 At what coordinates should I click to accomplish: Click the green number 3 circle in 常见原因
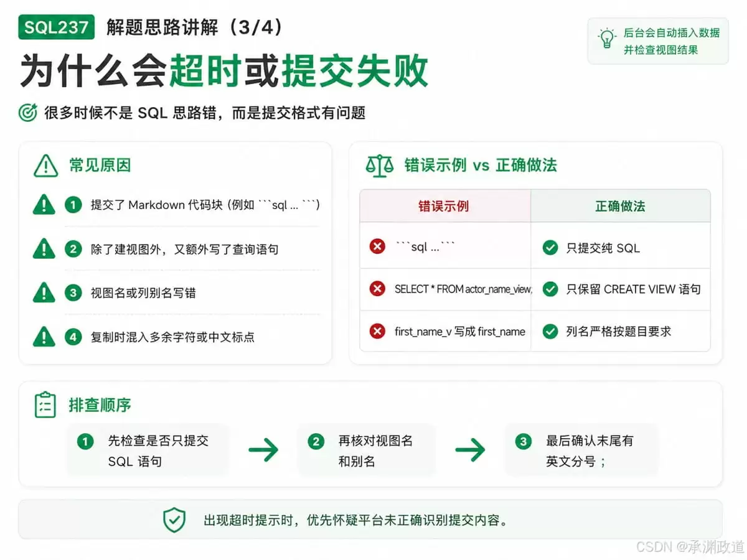tap(73, 292)
